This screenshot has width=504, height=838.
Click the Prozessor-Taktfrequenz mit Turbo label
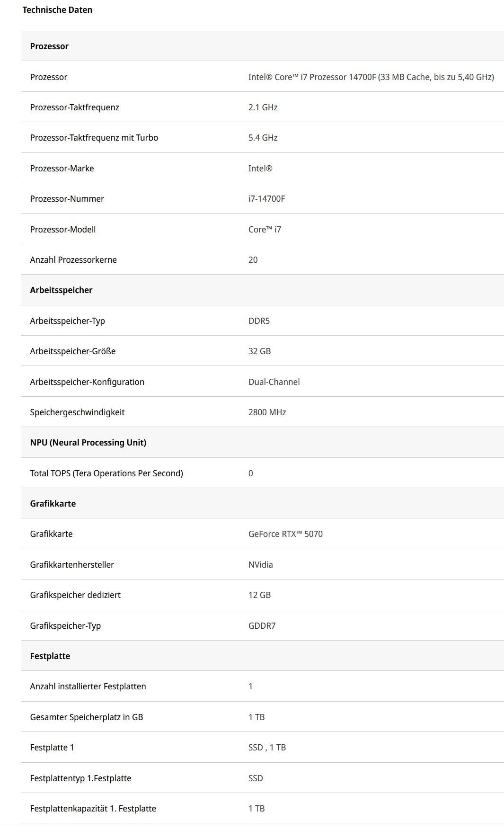[x=94, y=138]
